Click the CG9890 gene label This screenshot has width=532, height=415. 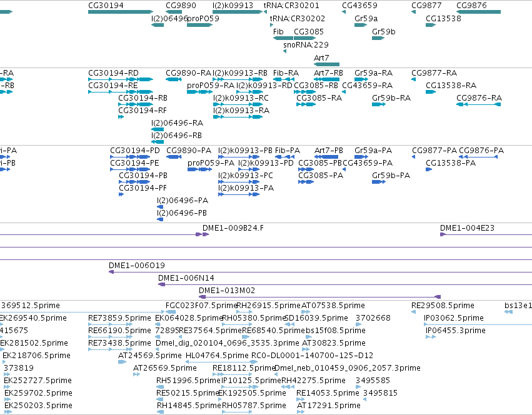[x=181, y=6]
